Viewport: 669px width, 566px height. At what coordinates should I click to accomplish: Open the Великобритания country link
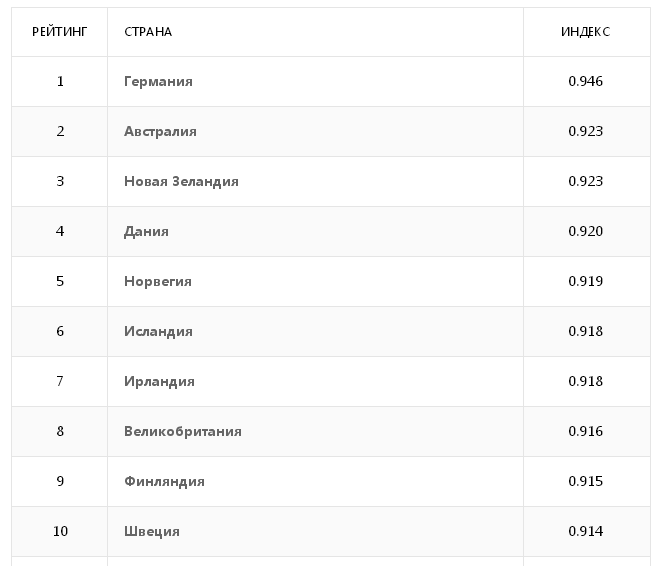(183, 431)
